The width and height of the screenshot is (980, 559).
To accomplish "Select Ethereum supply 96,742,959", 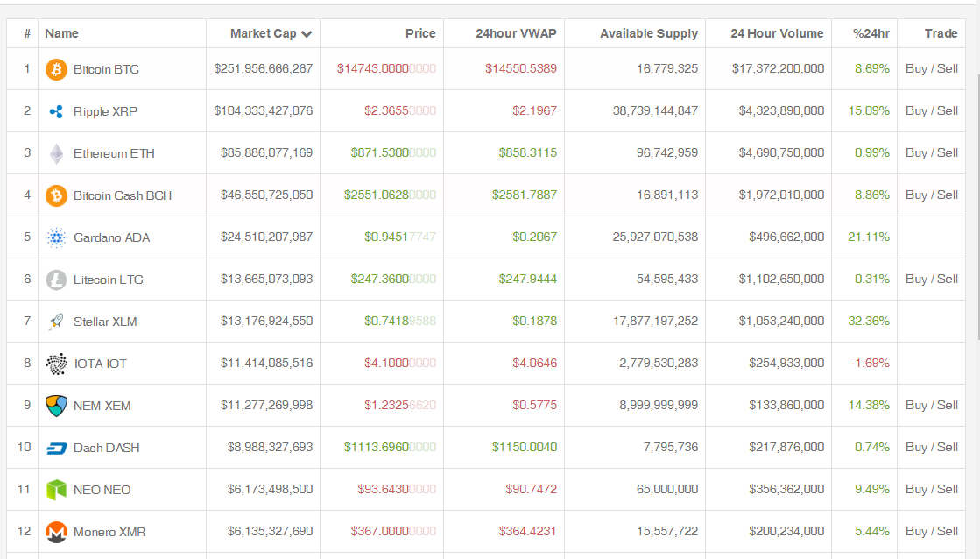I will coord(666,152).
